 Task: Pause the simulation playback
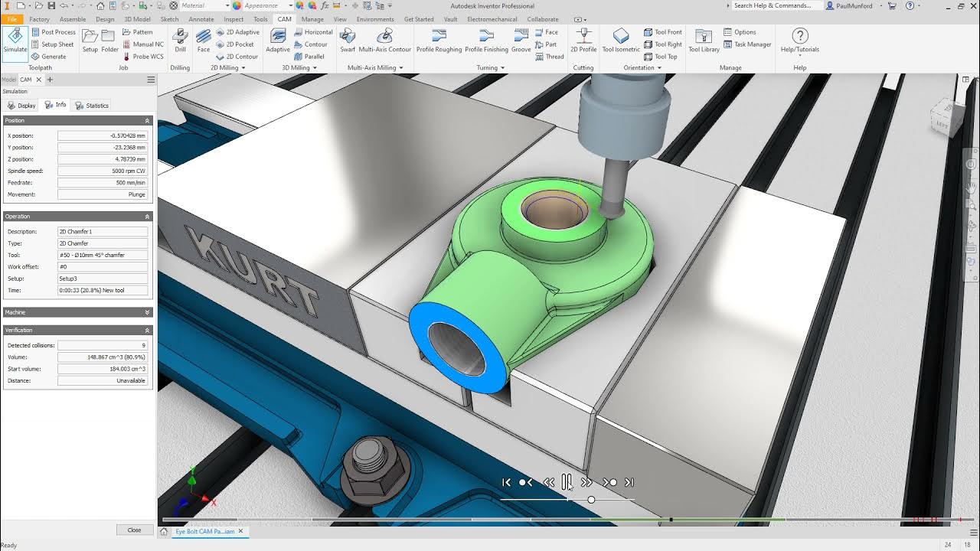(x=567, y=482)
